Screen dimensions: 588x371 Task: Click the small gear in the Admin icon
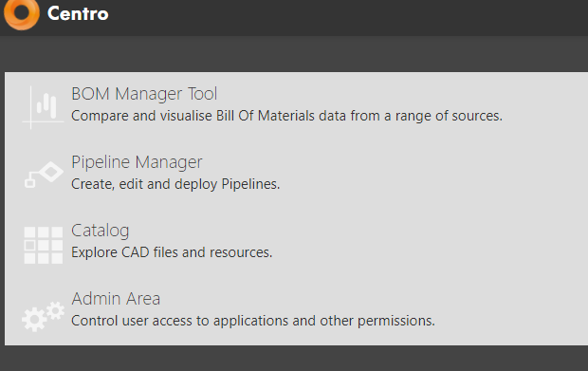click(56, 310)
